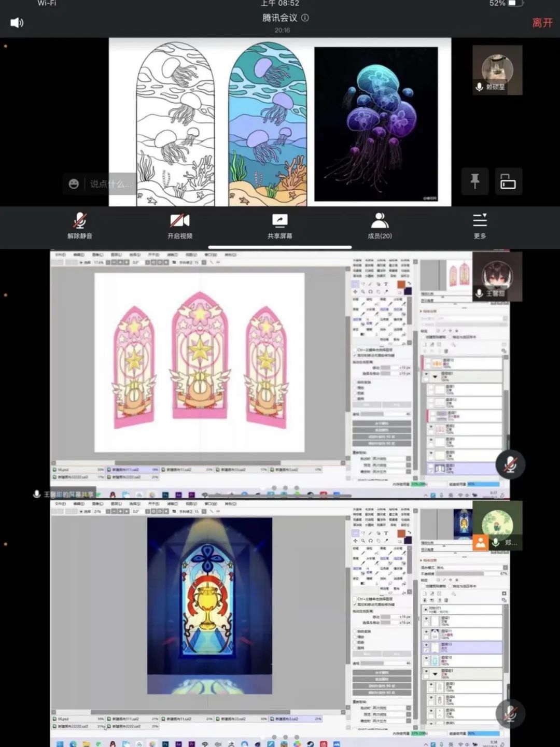Open 预览 dropdown in bottom screenshot
The width and height of the screenshot is (560, 747).
(391, 714)
